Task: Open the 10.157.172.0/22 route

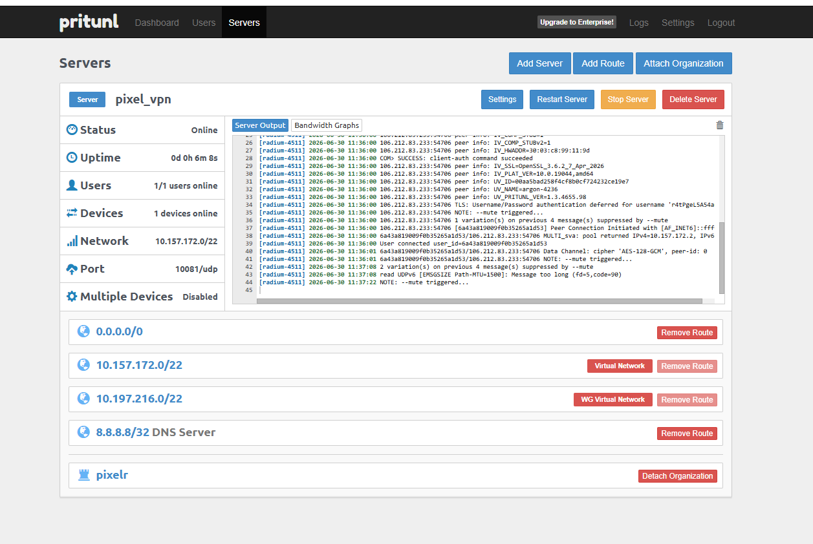Action: (139, 365)
